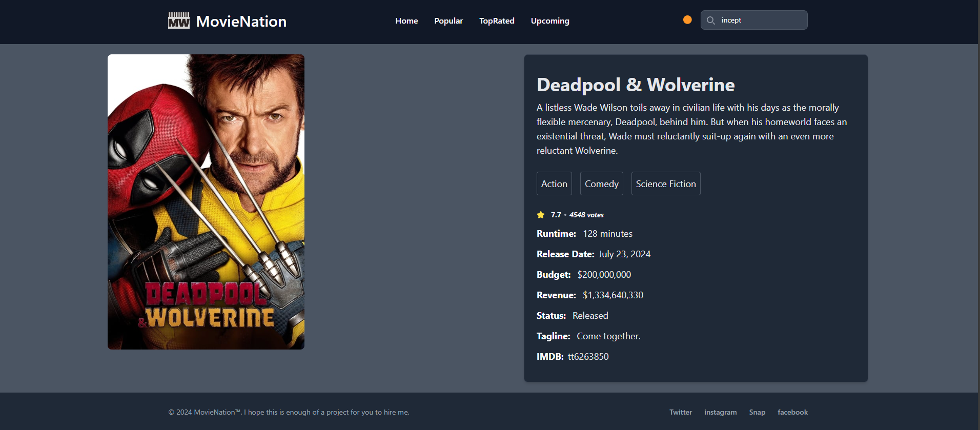The image size is (980, 430).
Task: Open the instagram footer link
Action: 720,412
